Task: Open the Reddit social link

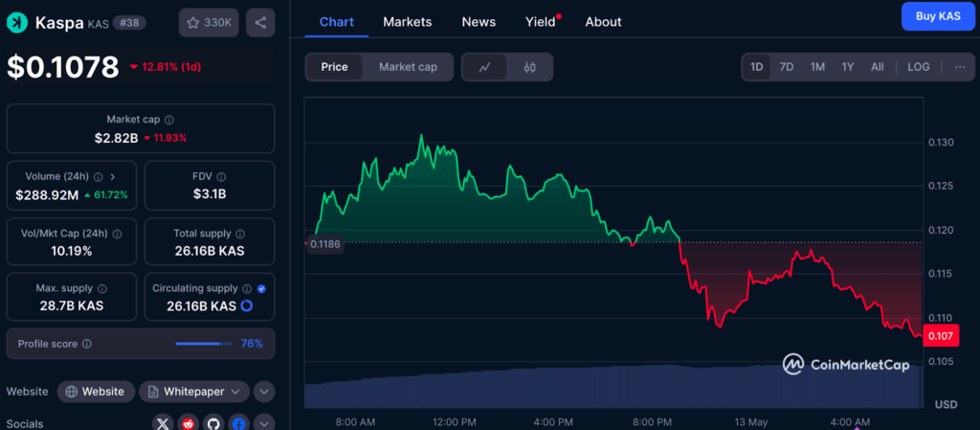Action: point(189,423)
